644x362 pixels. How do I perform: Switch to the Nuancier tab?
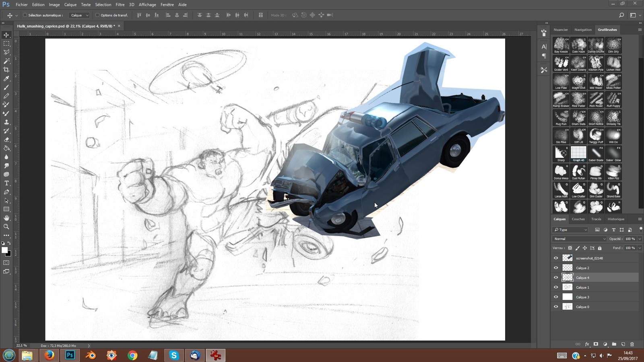click(x=561, y=30)
